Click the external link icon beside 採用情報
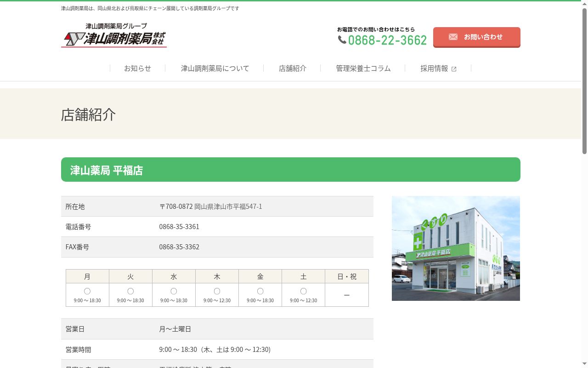588x368 pixels. pos(454,69)
